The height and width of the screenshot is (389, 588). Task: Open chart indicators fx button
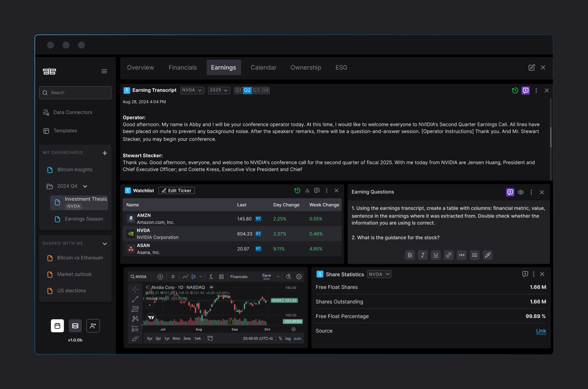(x=211, y=277)
